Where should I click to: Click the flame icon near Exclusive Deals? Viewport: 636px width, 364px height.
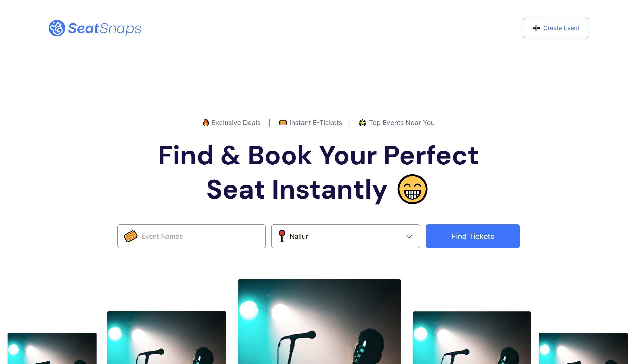tap(206, 123)
